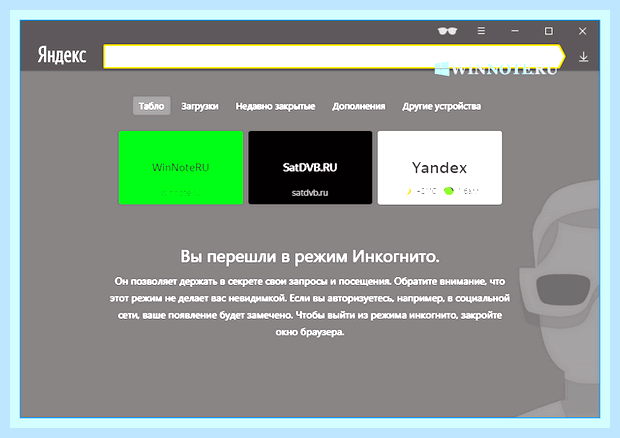This screenshot has height=438, width=620.
Task: Close the Incognito browser window
Action: click(582, 31)
